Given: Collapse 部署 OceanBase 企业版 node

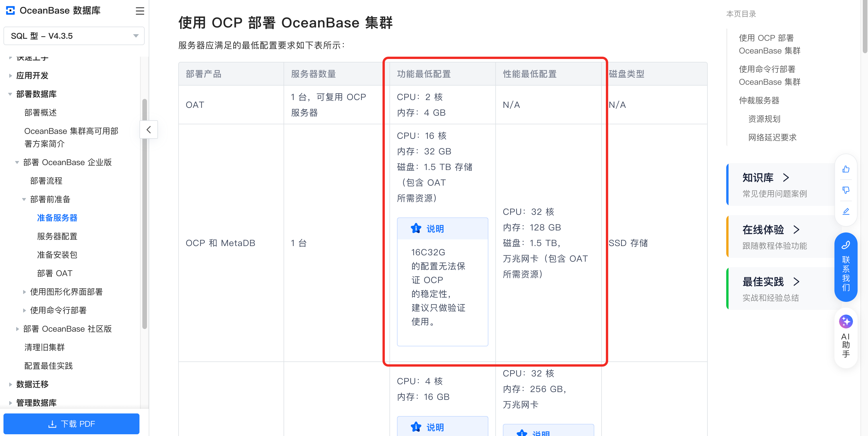Looking at the screenshot, I should [17, 162].
